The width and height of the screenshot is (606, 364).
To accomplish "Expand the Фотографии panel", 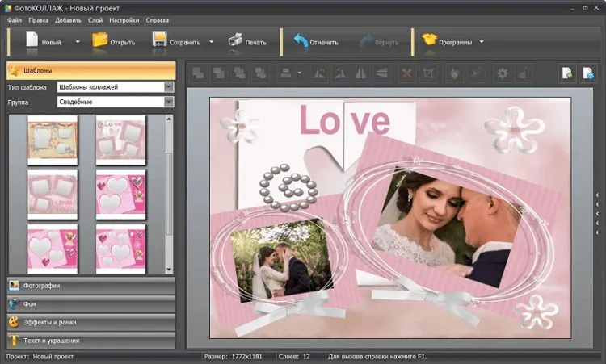I will click(90, 286).
